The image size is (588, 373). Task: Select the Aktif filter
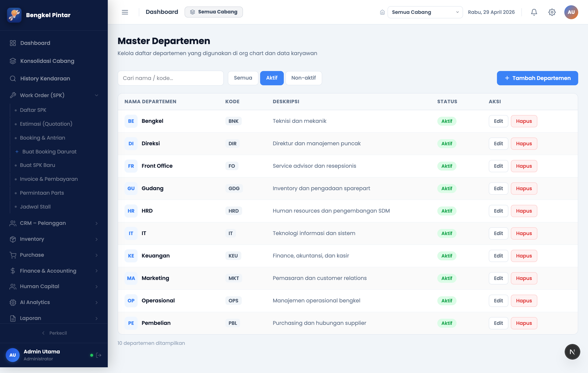click(x=272, y=78)
